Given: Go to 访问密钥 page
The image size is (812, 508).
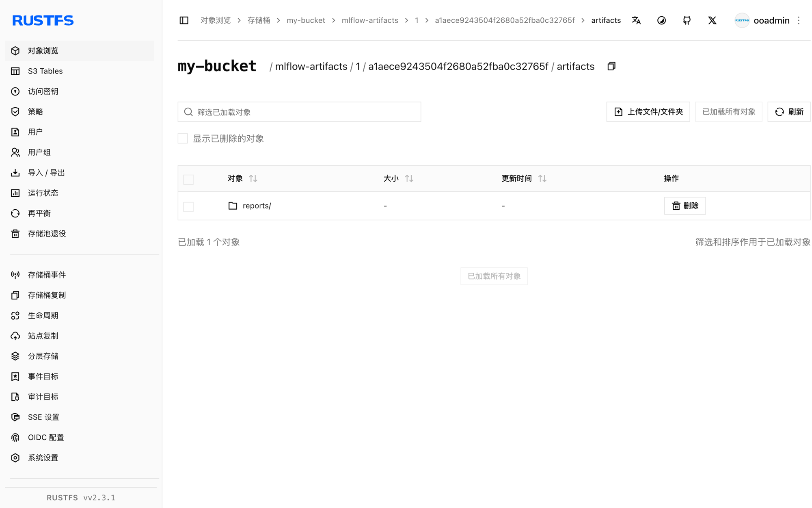Looking at the screenshot, I should coord(80,91).
